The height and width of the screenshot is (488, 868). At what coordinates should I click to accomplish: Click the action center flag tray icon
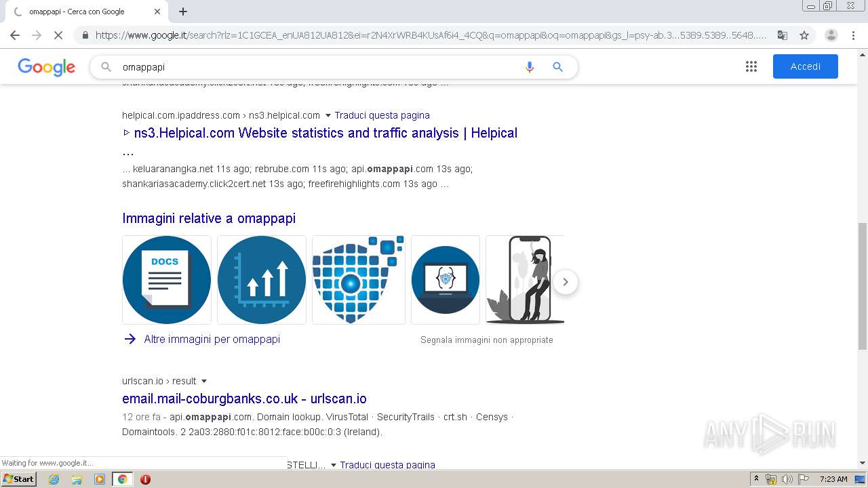click(x=804, y=479)
